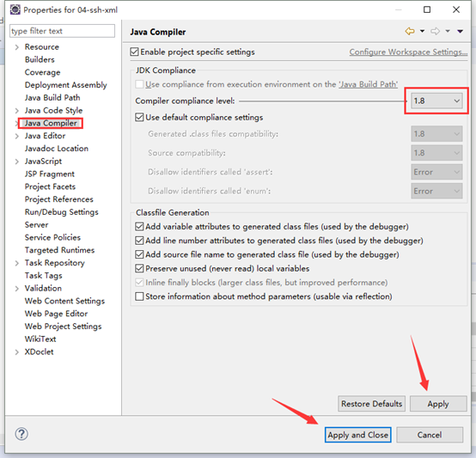Image resolution: width=476 pixels, height=458 pixels.
Task: Open Web Content Settings page
Action: [64, 301]
